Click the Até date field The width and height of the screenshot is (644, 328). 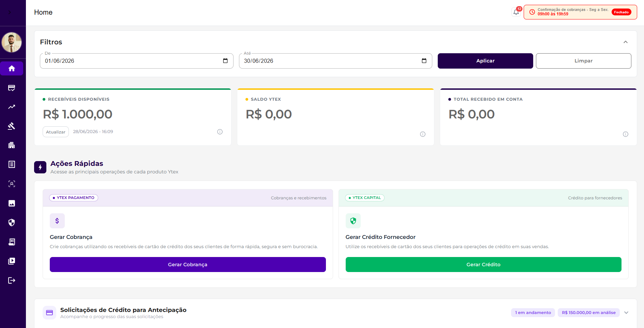click(335, 61)
